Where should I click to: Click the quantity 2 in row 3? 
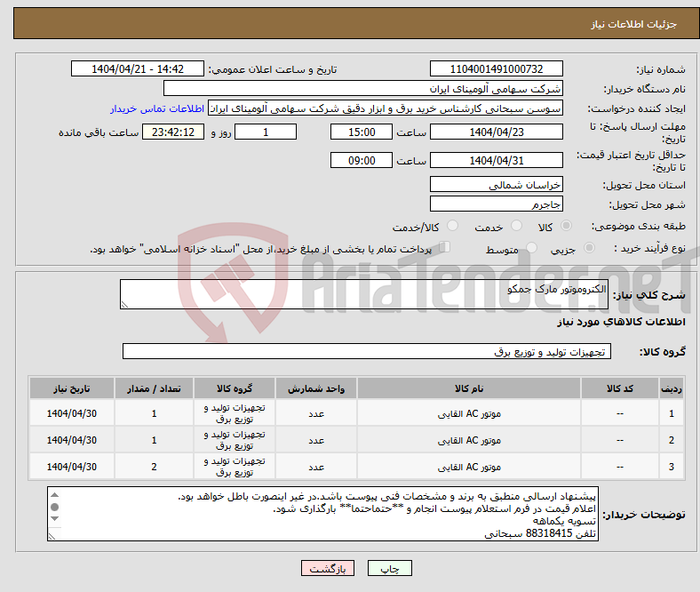pos(154,467)
